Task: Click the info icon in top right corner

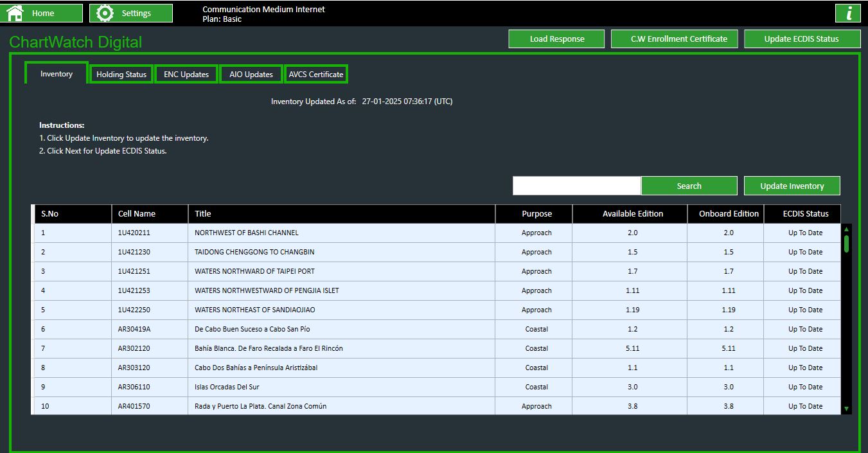Action: click(848, 12)
